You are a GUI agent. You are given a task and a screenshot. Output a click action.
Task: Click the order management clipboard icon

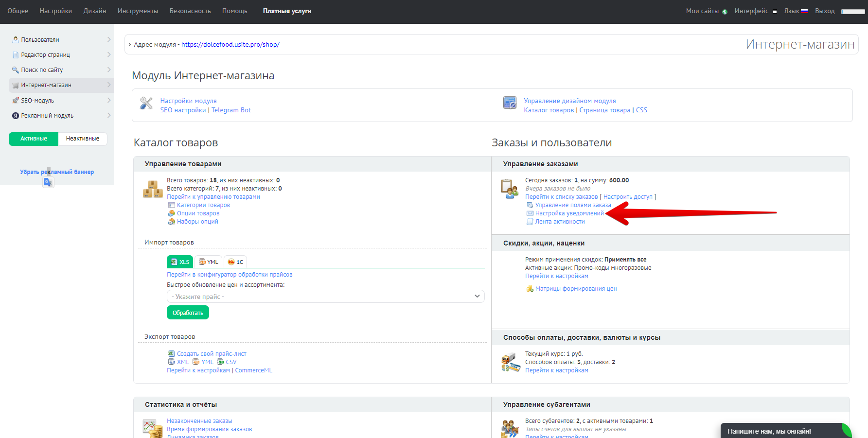click(510, 189)
